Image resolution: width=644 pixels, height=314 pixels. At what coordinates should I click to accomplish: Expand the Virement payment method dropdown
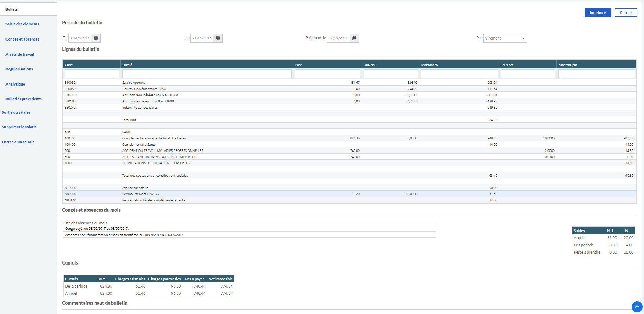[524, 38]
